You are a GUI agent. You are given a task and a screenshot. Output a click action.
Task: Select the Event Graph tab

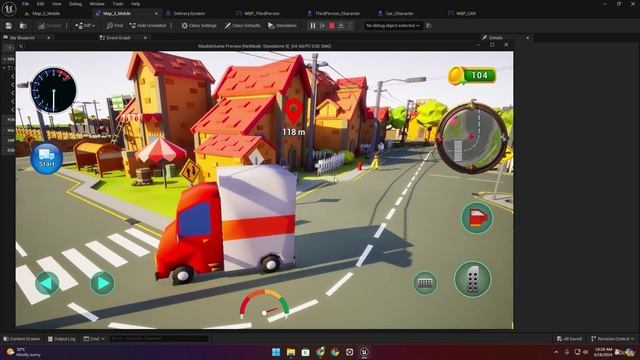tap(116, 38)
